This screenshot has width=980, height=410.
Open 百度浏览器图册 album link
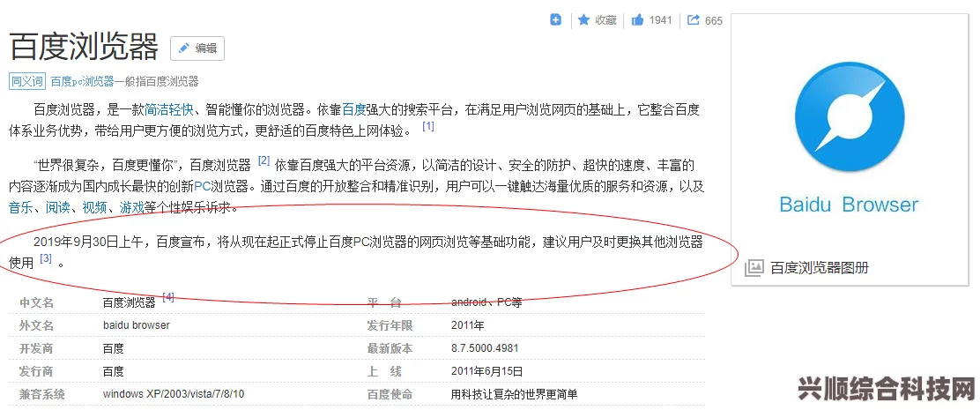(x=820, y=268)
